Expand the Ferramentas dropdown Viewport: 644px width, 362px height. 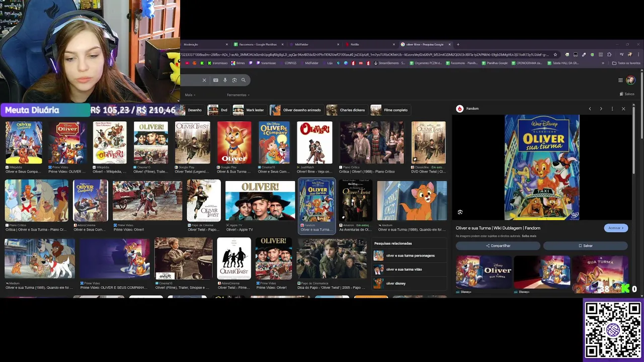[x=238, y=95]
